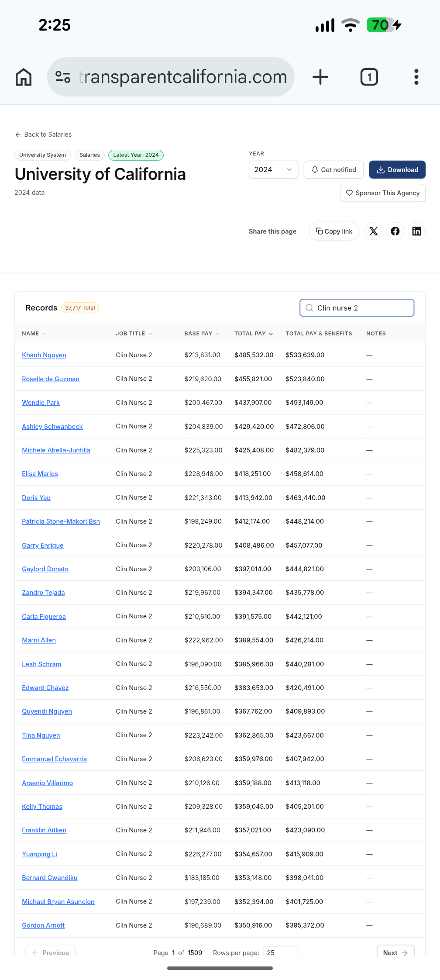This screenshot has width=440, height=980.
Task: Open Zandro Tejada's record
Action: [43, 593]
